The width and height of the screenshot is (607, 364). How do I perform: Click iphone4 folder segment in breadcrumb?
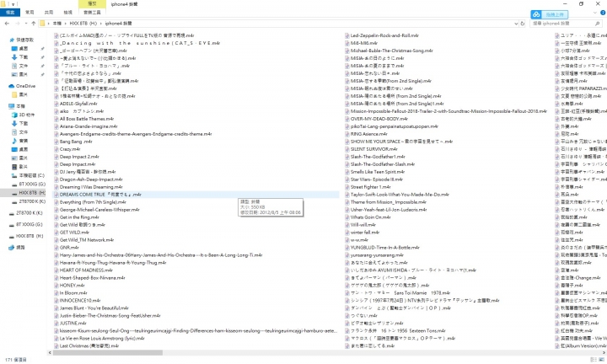pos(119,24)
